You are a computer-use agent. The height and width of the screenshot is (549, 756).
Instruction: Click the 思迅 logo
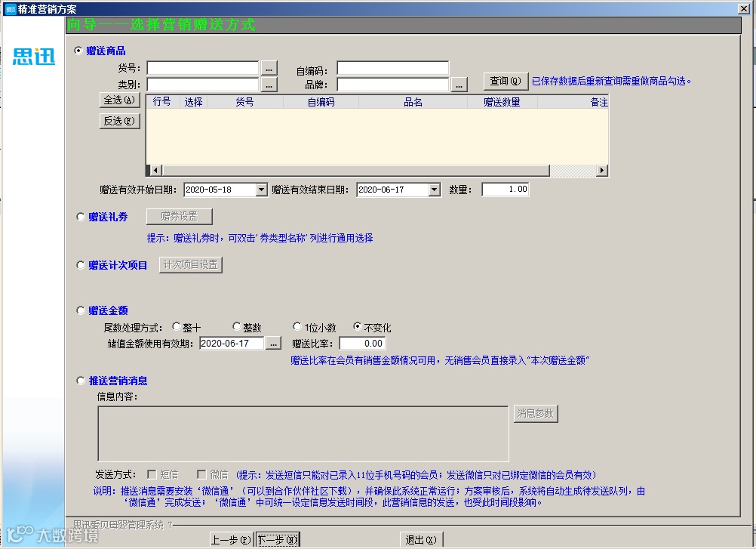coord(34,57)
